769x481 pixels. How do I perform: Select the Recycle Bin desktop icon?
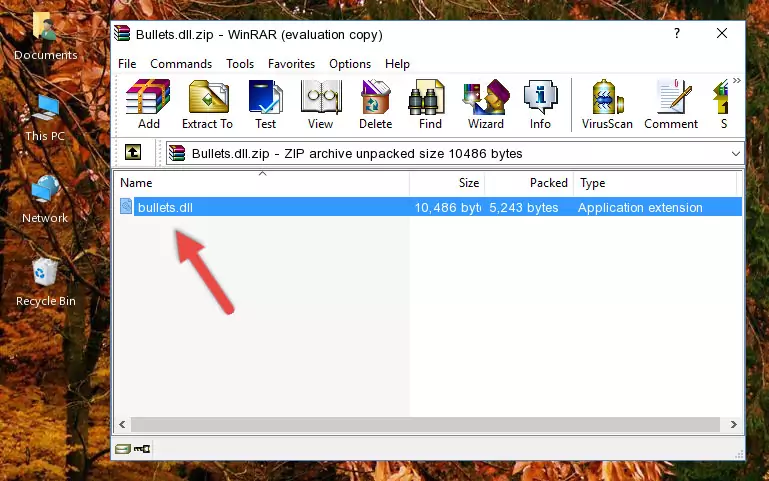tap(46, 282)
